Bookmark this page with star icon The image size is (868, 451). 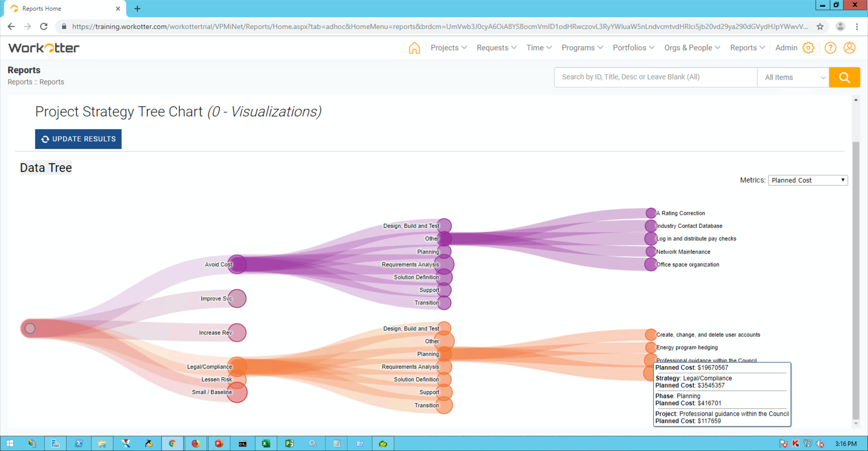[820, 26]
